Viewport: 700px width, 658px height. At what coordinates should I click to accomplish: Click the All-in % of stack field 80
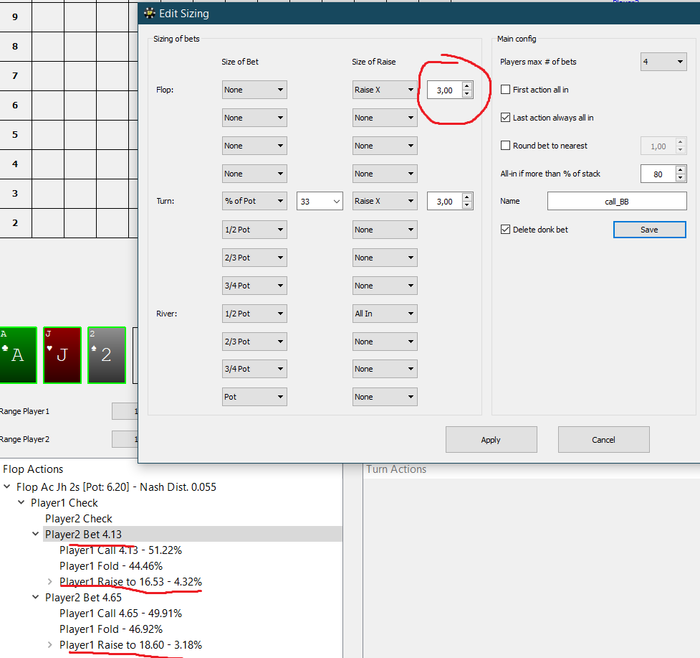coord(658,174)
